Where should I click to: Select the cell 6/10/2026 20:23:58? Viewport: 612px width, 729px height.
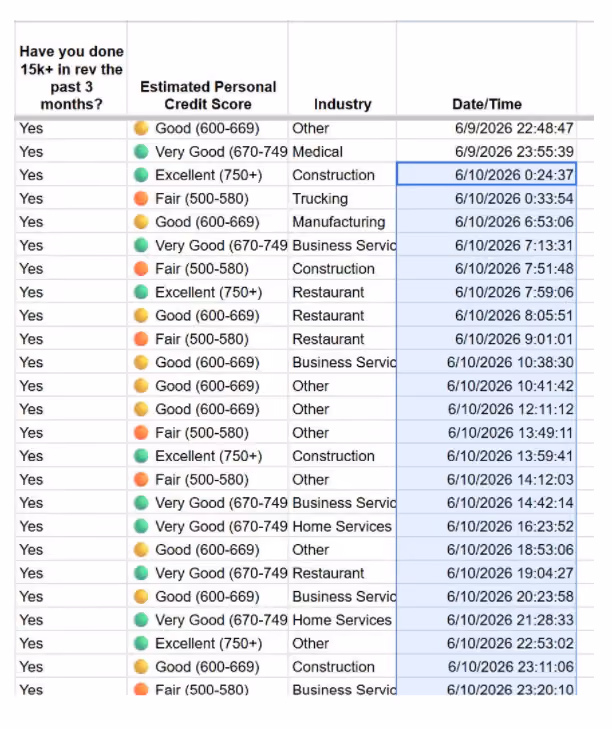(x=486, y=596)
